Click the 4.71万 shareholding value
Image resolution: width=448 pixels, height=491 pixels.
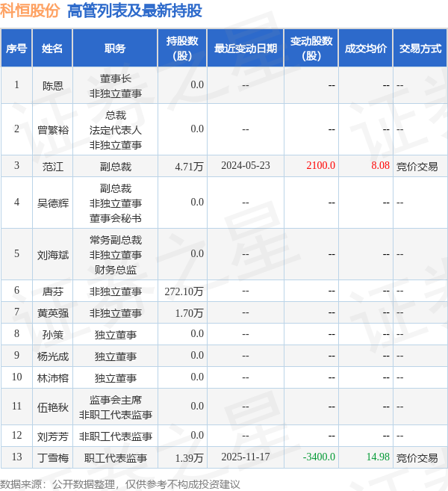(x=189, y=166)
